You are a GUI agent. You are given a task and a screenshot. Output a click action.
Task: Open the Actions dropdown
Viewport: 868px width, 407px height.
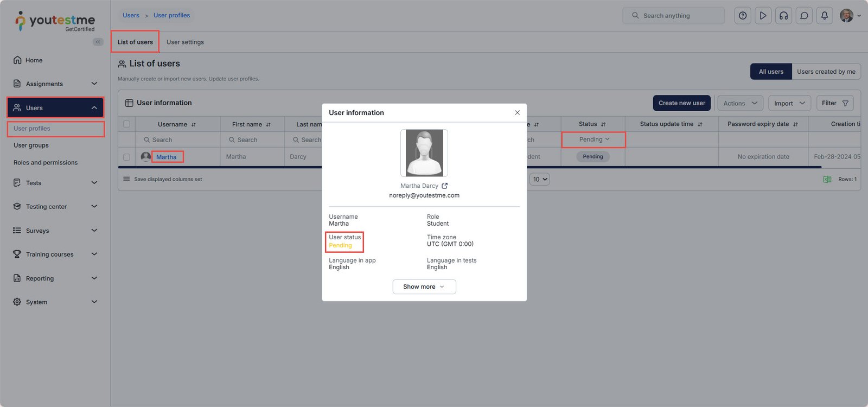click(740, 103)
